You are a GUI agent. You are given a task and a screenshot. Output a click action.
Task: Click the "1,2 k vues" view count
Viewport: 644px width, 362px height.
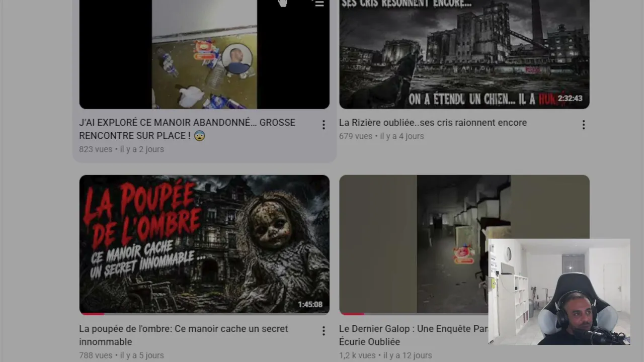pos(357,355)
